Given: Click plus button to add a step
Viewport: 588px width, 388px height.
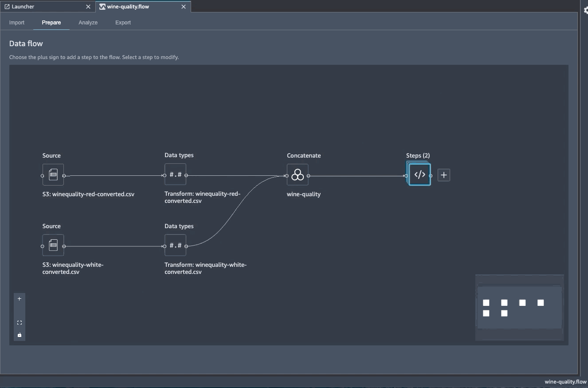Looking at the screenshot, I should 444,175.
